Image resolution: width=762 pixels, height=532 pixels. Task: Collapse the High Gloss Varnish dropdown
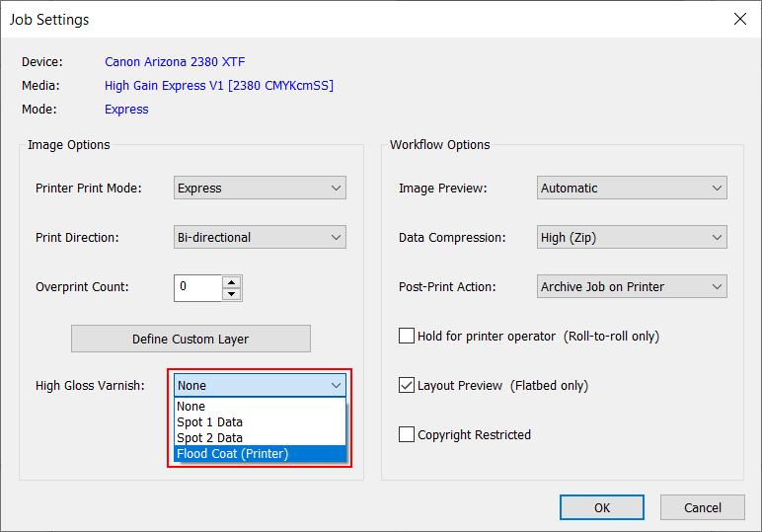pos(336,385)
